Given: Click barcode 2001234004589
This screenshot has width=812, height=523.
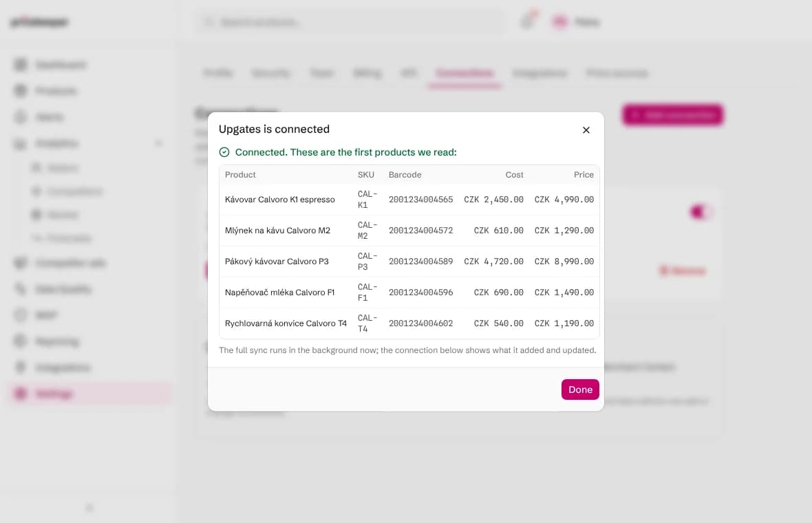Looking at the screenshot, I should click(x=420, y=261).
